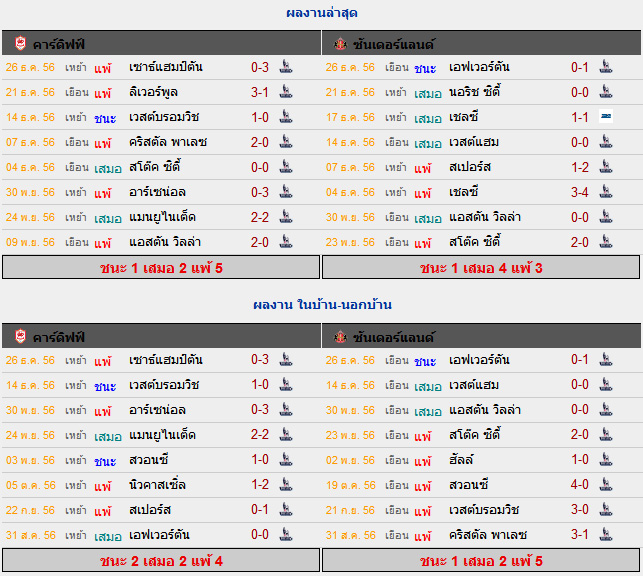Click Sunderland's summary bar ชนะ 1 เสมอ 4 แพ้ 3
643x576 pixels.
[481, 268]
